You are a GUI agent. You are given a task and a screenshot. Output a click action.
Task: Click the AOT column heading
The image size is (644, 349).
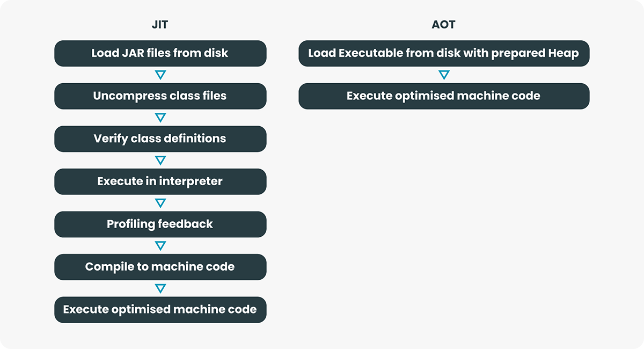coord(443,25)
